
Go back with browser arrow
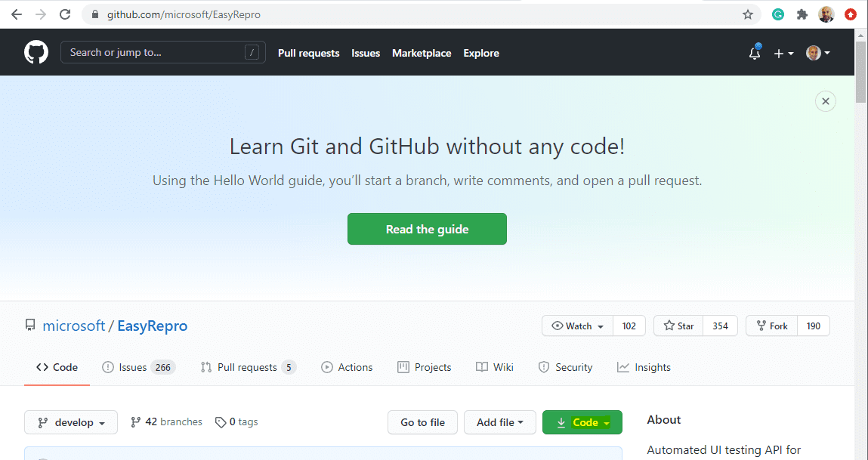(17, 14)
